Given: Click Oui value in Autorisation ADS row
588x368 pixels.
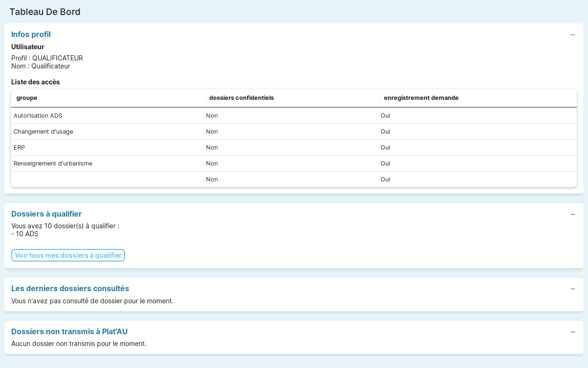Looking at the screenshot, I should pyautogui.click(x=385, y=116).
